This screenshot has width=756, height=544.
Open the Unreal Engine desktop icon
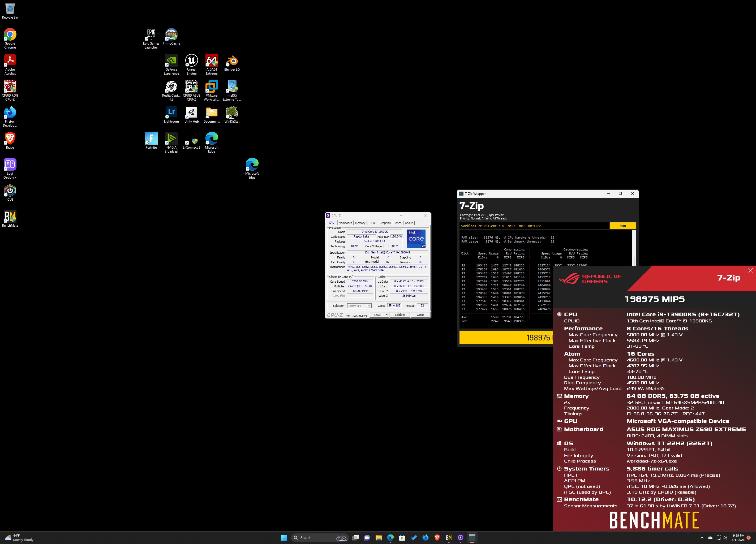pos(192,65)
